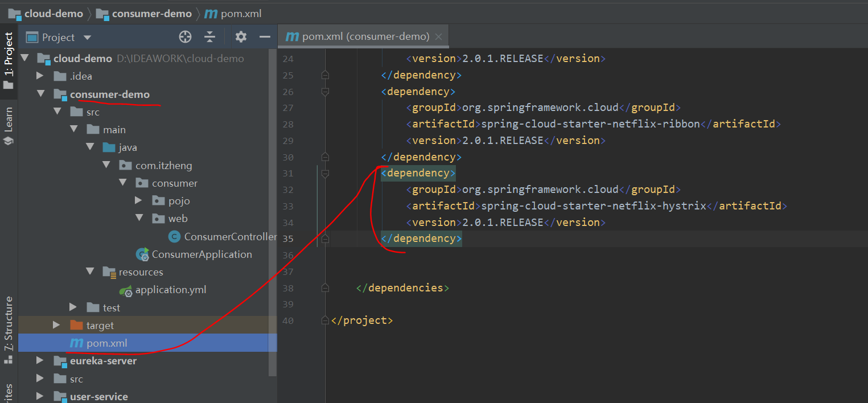This screenshot has width=868, height=403.
Task: Click the java source root folder icon
Action: (x=109, y=147)
